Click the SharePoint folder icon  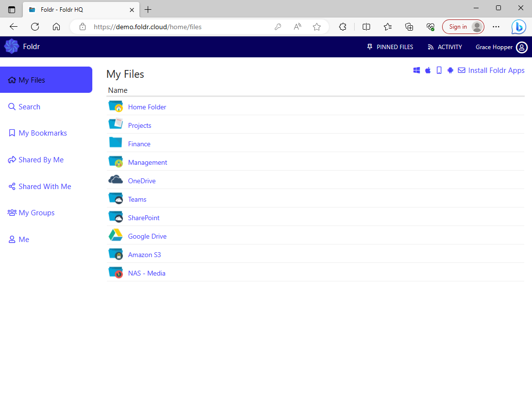pyautogui.click(x=116, y=217)
